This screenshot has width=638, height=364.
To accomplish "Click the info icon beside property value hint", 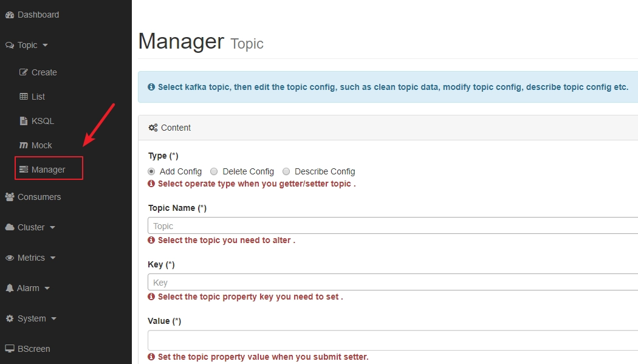I will pyautogui.click(x=151, y=357).
